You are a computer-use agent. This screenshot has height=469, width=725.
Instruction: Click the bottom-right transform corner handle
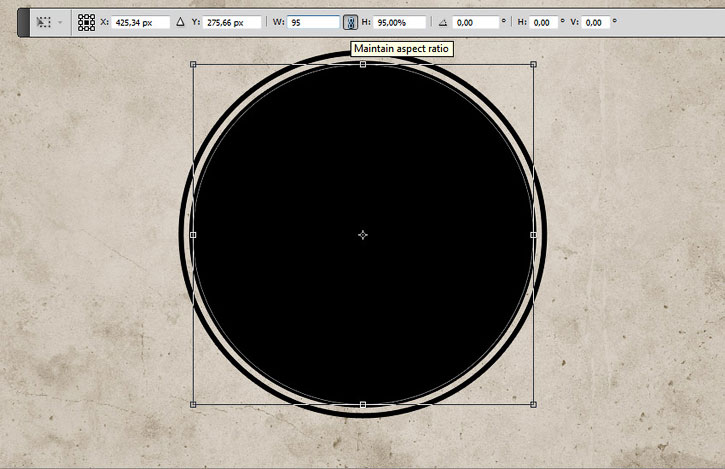click(533, 405)
